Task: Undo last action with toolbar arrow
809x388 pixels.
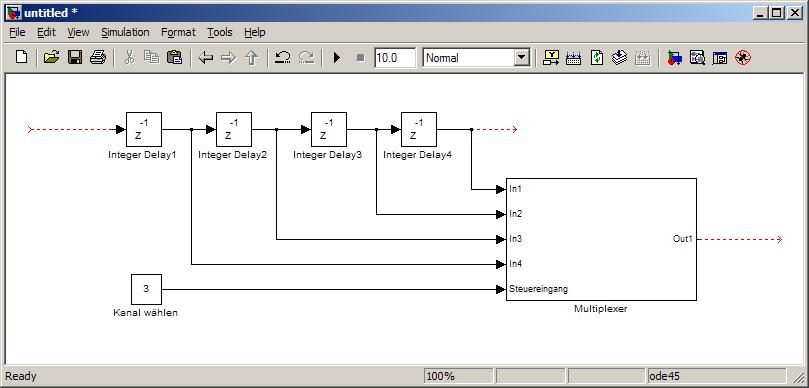Action: coord(282,57)
